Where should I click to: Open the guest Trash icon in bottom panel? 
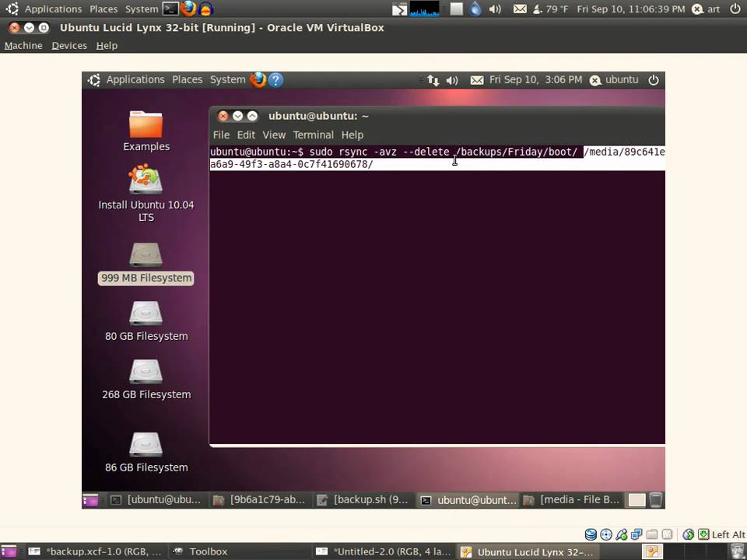tap(655, 500)
